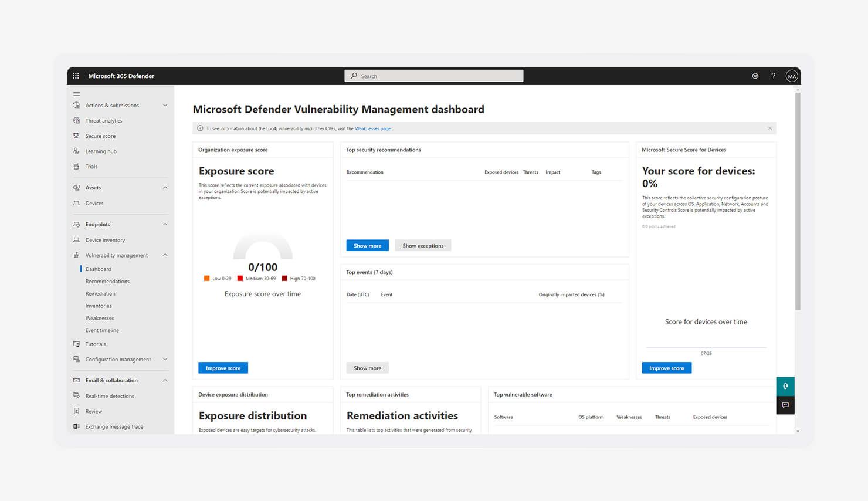
Task: Click the OS platform column header
Action: tap(591, 417)
